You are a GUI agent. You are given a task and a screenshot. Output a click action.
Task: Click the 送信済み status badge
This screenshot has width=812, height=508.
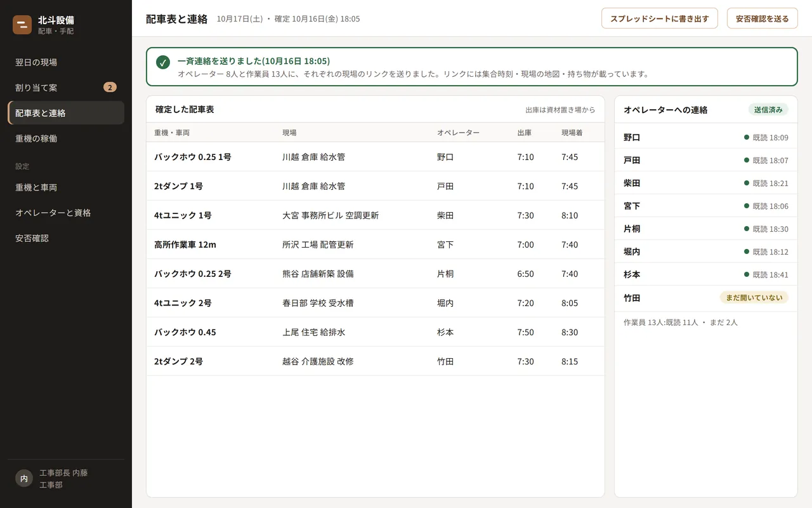(x=768, y=109)
